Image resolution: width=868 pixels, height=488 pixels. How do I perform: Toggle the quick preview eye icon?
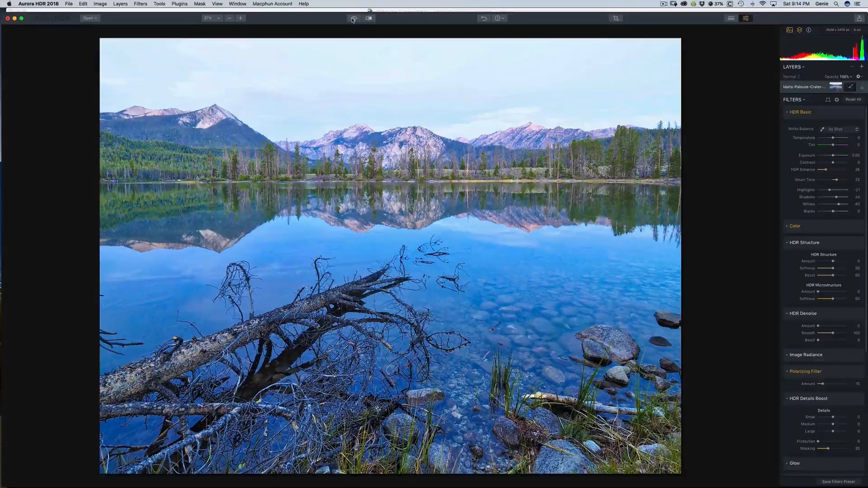pos(354,18)
